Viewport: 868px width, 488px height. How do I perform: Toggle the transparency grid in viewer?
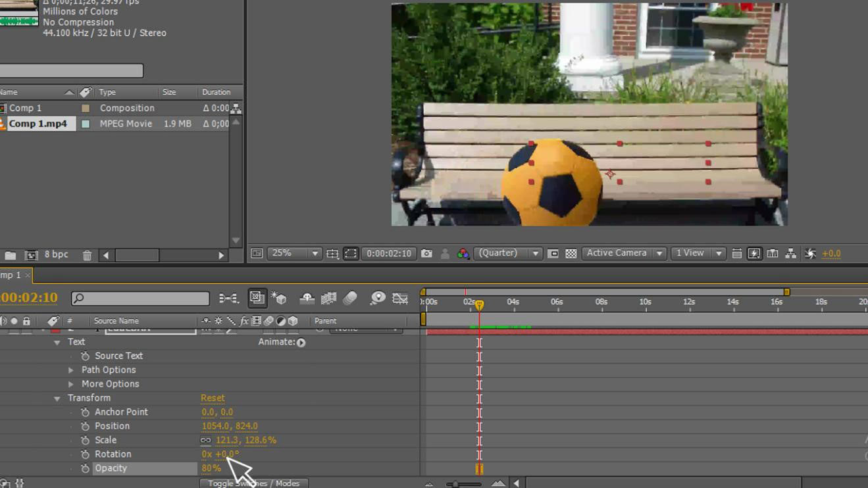coord(571,254)
